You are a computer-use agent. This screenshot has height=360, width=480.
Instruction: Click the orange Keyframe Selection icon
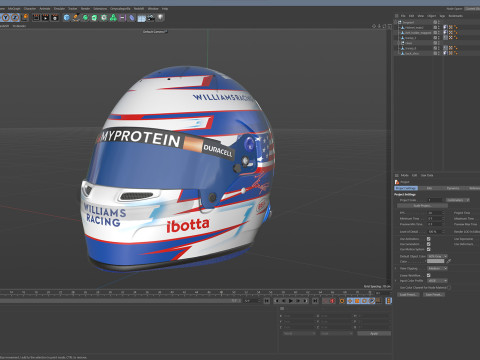pos(342,301)
